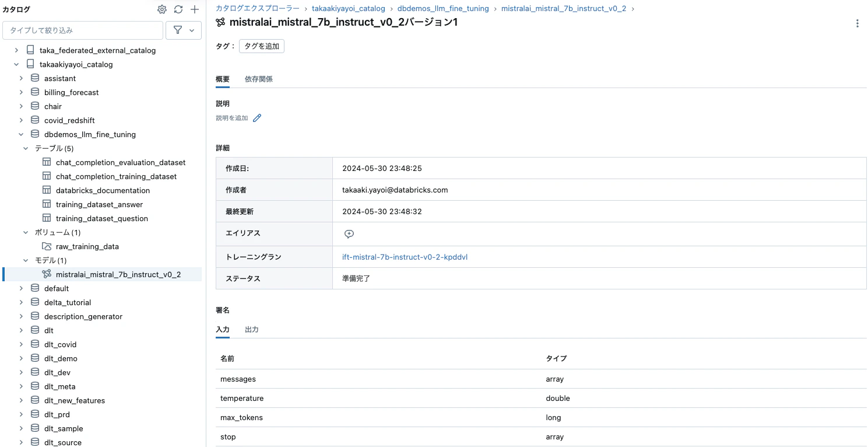This screenshot has height=447, width=868.
Task: Click the raw_training_data volume folder icon
Action: click(47, 246)
